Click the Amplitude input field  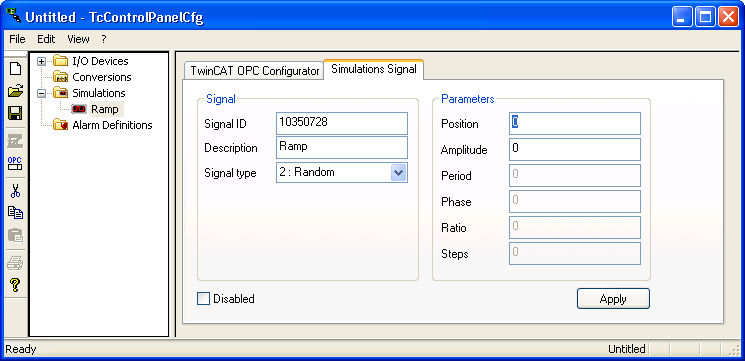[x=575, y=149]
